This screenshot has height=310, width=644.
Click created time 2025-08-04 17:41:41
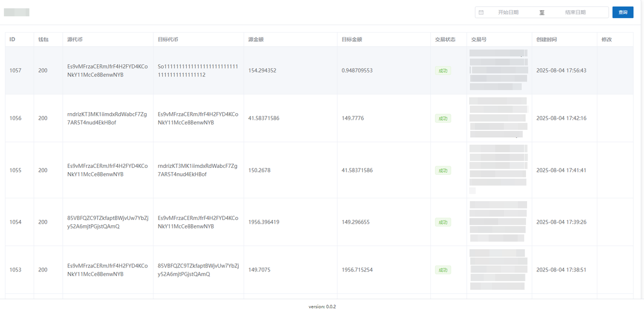click(x=561, y=170)
